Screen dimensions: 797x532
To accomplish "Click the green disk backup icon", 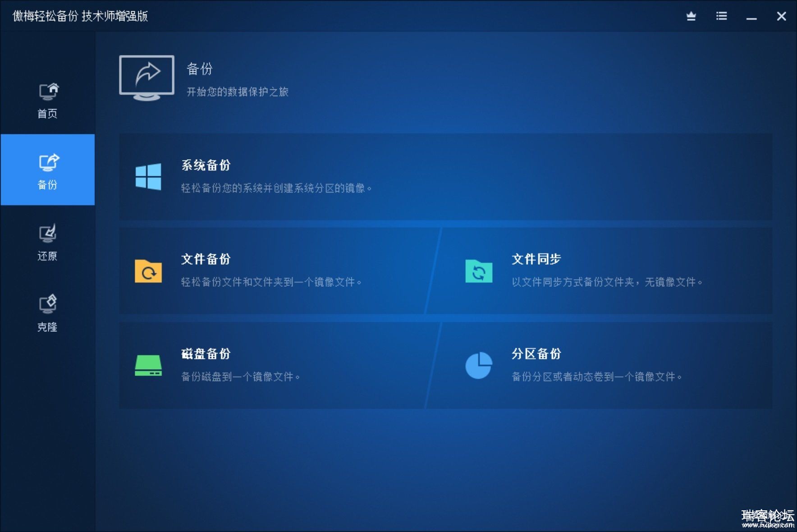I will pos(148,365).
